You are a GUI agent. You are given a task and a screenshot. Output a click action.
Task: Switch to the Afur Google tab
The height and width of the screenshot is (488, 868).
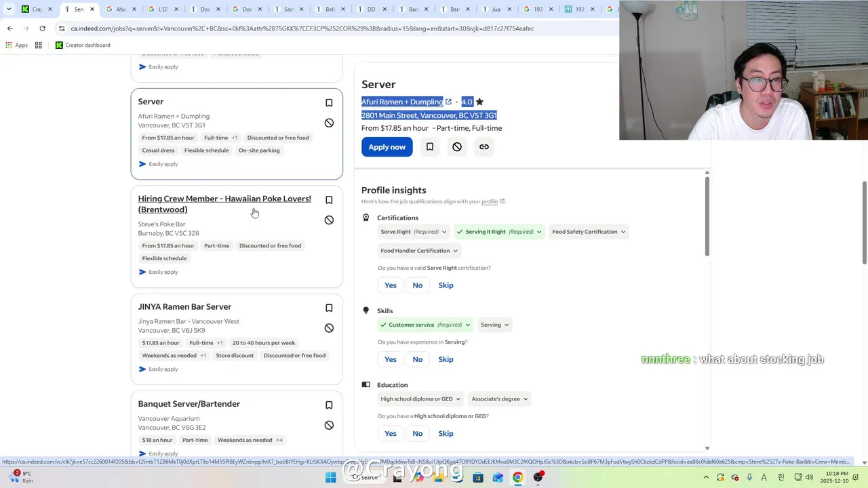click(x=120, y=9)
